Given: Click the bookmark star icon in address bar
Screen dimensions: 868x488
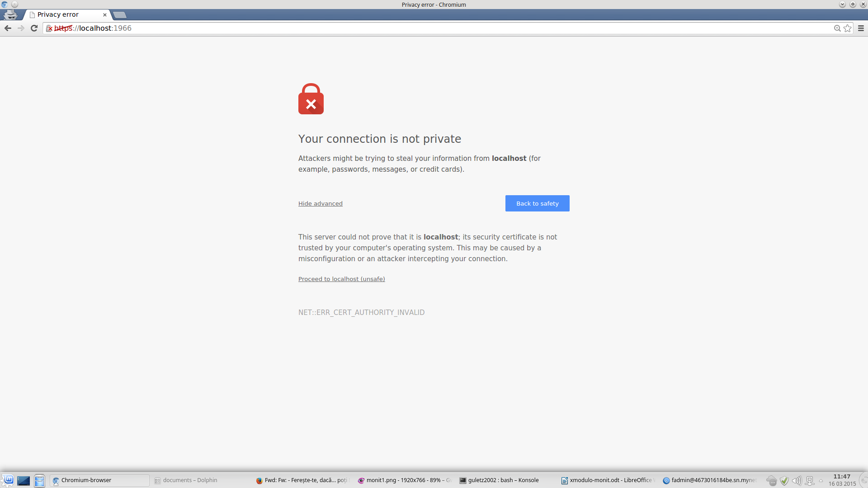Looking at the screenshot, I should point(848,28).
